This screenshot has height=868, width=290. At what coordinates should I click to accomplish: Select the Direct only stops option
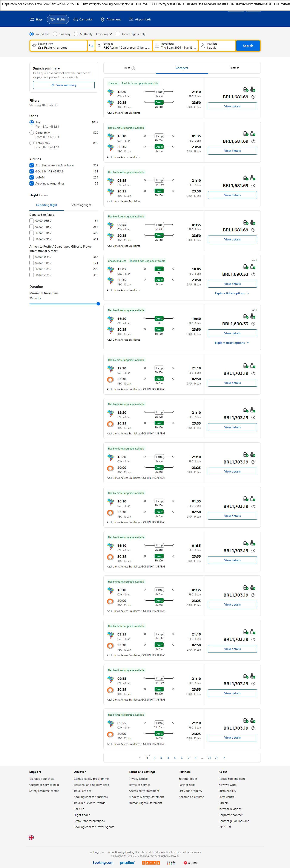[32, 133]
